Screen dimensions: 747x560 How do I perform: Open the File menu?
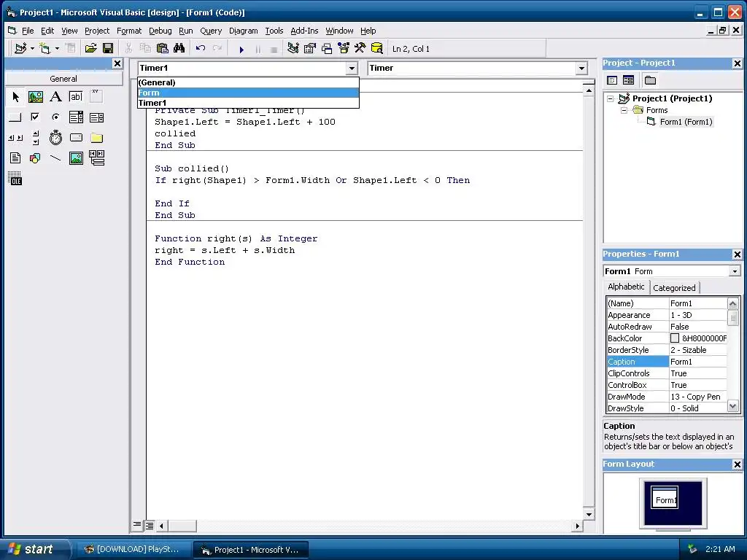click(x=28, y=31)
